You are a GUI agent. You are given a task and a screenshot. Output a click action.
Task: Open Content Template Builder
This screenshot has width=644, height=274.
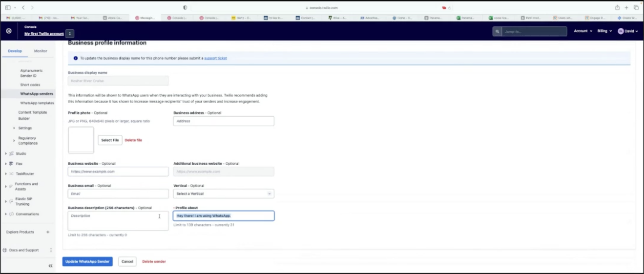[x=32, y=115]
